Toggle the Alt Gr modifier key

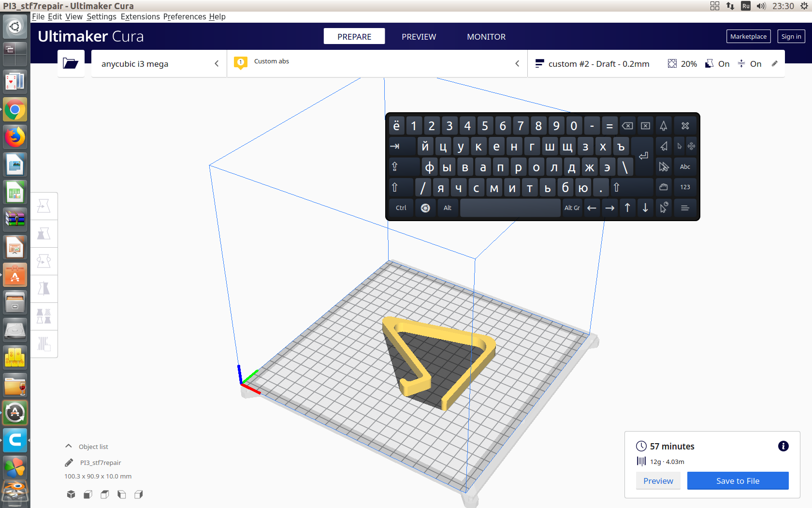[x=572, y=208]
